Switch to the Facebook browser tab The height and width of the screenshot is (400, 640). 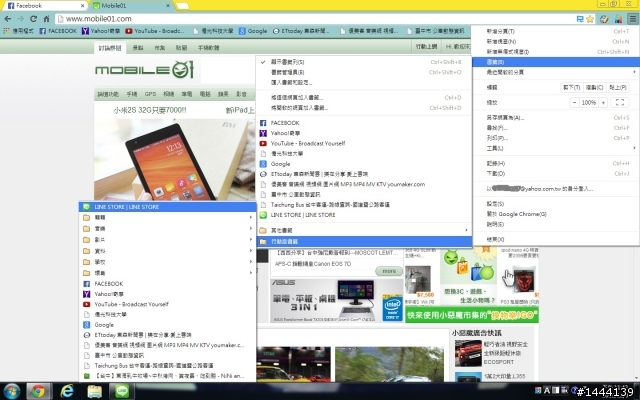tap(46, 6)
